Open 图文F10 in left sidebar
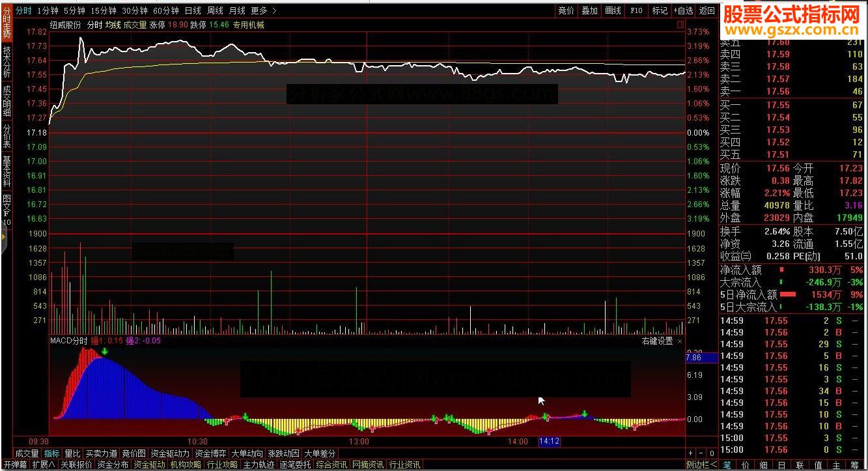The image size is (868, 471). [7, 210]
